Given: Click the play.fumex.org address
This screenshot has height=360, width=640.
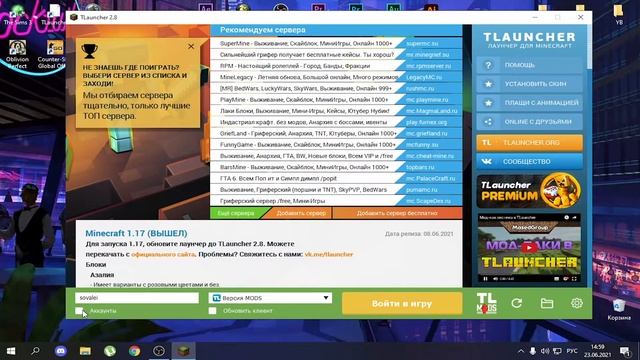Looking at the screenshot, I should (x=426, y=122).
